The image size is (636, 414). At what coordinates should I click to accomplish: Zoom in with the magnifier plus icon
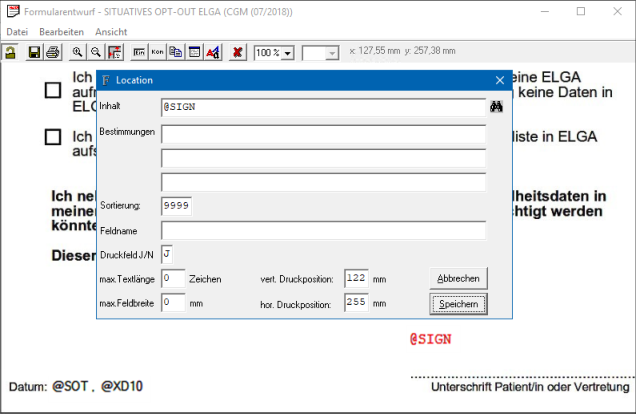77,52
